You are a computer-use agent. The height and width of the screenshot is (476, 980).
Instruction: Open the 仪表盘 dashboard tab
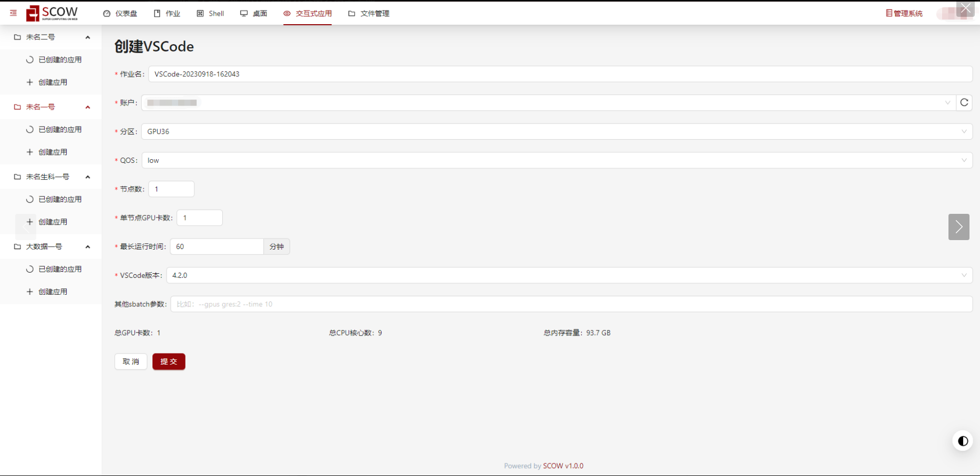120,14
